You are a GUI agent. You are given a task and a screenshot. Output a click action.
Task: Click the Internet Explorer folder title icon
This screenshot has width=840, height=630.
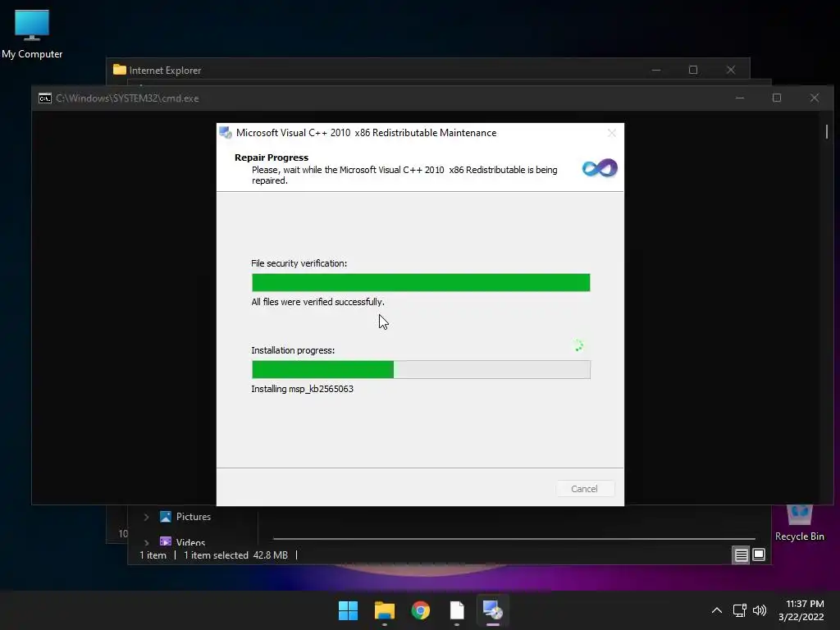click(120, 70)
